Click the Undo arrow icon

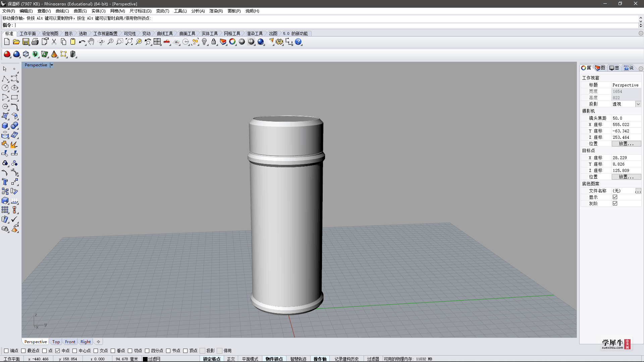click(82, 42)
